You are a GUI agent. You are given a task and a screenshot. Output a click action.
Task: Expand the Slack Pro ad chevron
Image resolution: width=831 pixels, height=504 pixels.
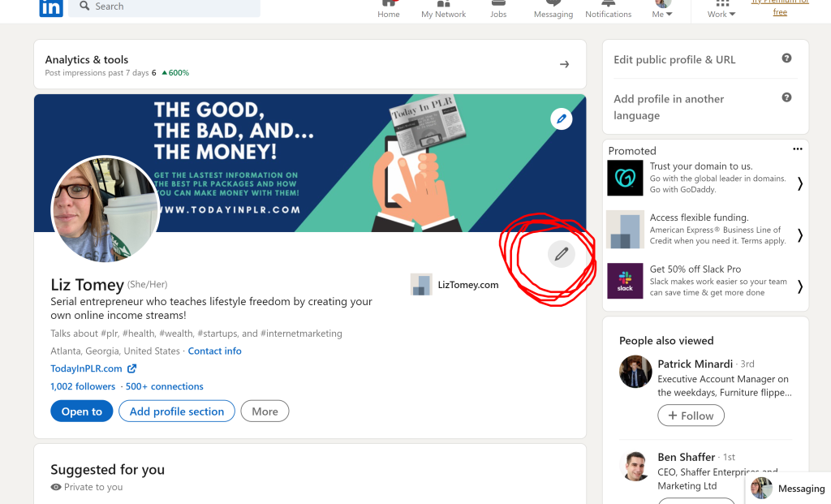click(799, 286)
